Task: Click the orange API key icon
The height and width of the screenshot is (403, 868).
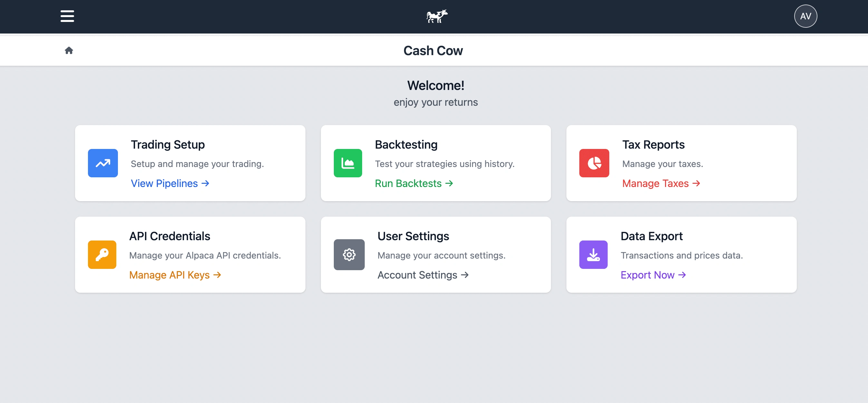Action: (102, 255)
